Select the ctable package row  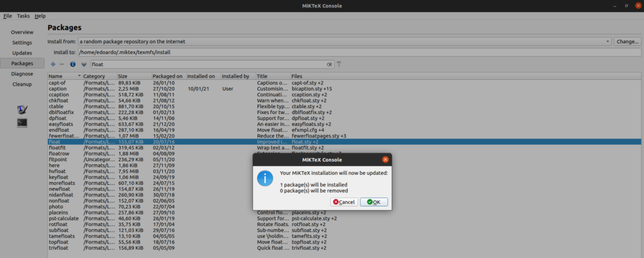pos(345,106)
